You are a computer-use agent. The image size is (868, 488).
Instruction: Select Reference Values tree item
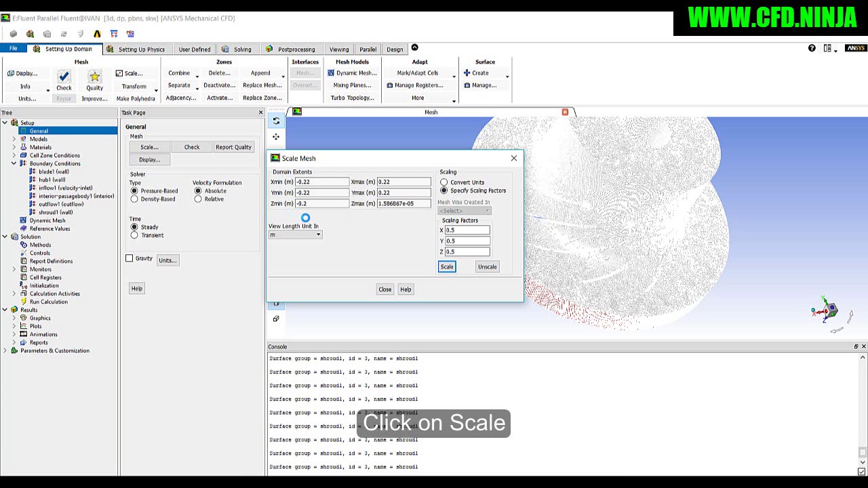50,228
